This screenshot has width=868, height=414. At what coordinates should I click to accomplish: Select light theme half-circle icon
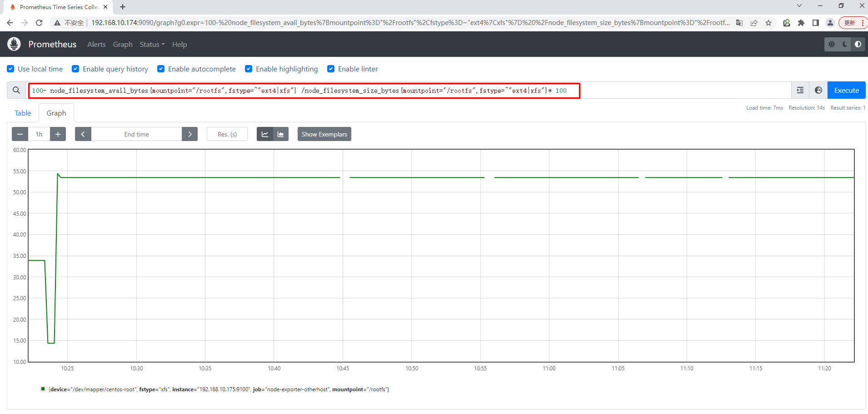pyautogui.click(x=858, y=44)
